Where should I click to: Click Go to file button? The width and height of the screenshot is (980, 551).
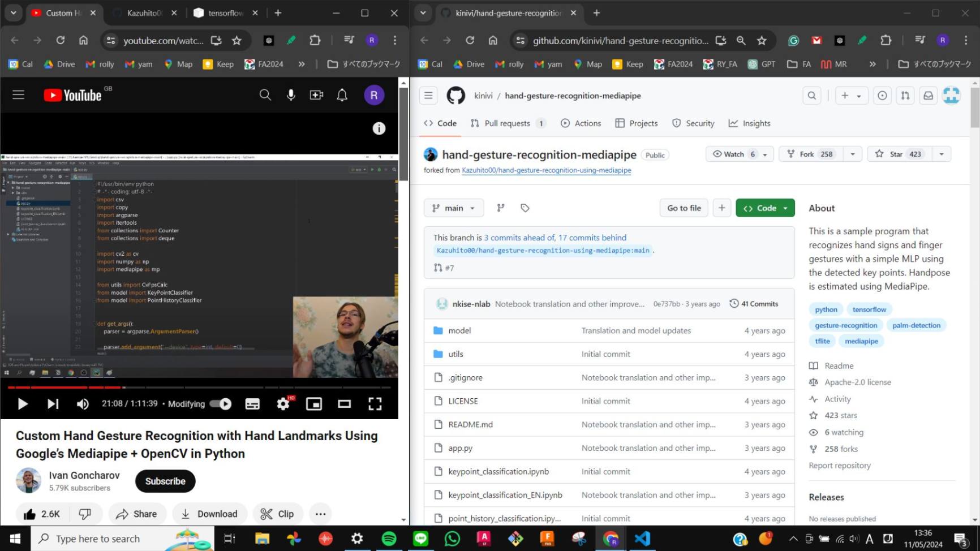[684, 208]
